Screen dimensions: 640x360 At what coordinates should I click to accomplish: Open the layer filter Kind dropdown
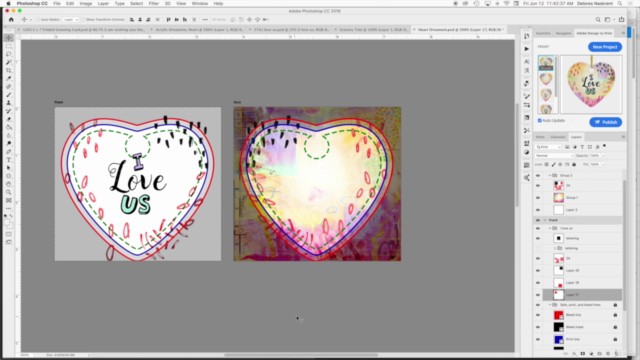point(548,147)
